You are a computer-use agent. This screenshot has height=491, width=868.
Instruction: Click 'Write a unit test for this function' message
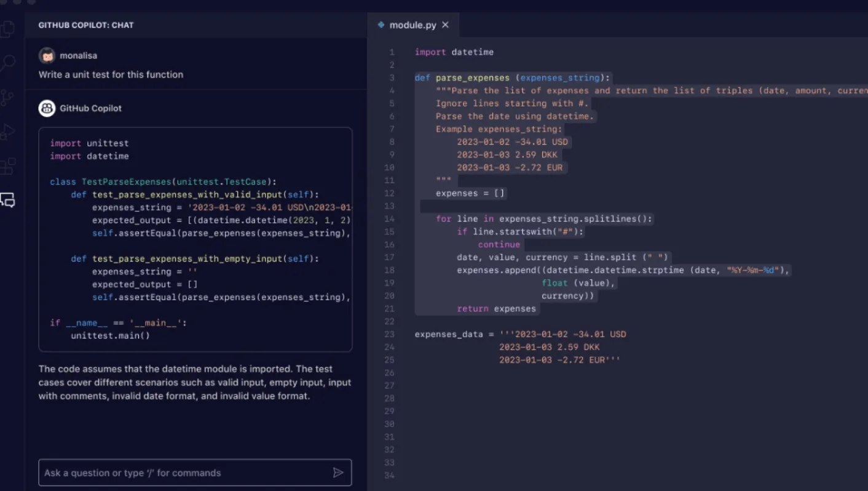[111, 74]
